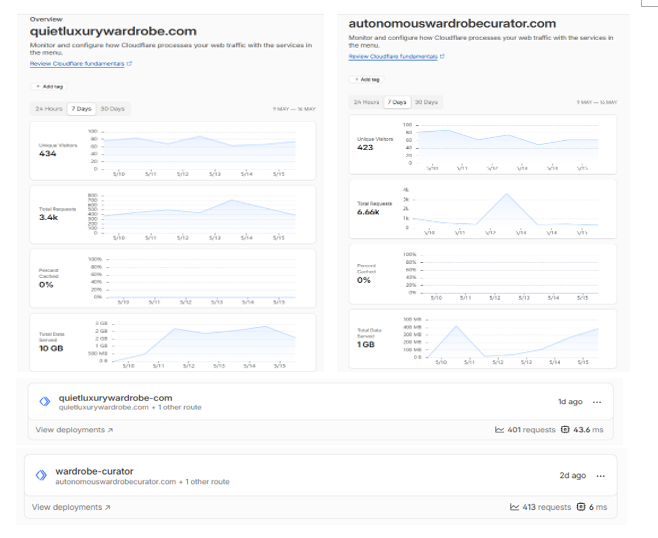Open more options menu for quietluxurywardrobe-com
Image resolution: width=658 pixels, height=538 pixels.
tap(597, 402)
